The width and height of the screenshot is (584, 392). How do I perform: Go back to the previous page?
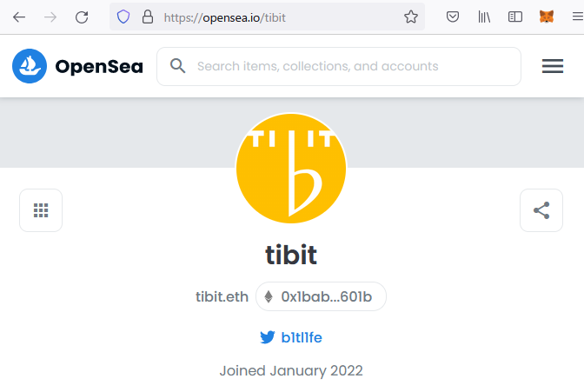click(x=19, y=17)
